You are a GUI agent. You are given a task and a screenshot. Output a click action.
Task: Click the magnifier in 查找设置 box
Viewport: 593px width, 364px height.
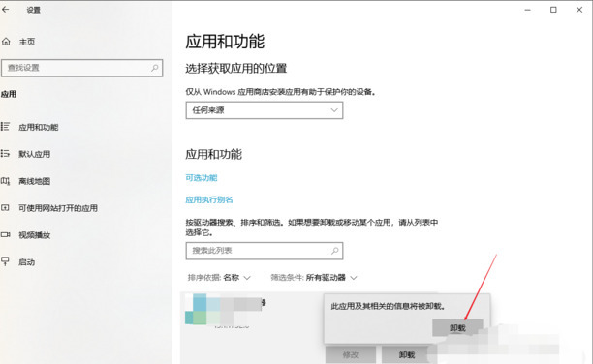(155, 68)
